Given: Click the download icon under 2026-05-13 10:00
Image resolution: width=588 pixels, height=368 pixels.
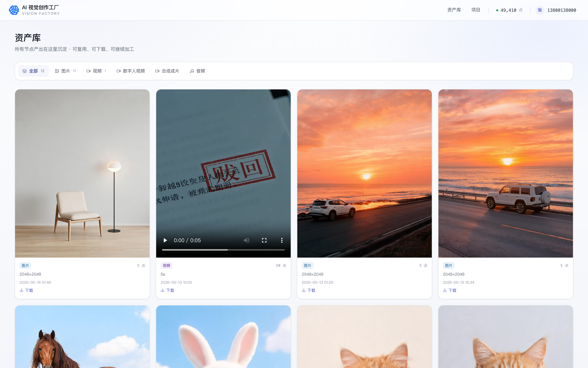Looking at the screenshot, I should pyautogui.click(x=163, y=290).
